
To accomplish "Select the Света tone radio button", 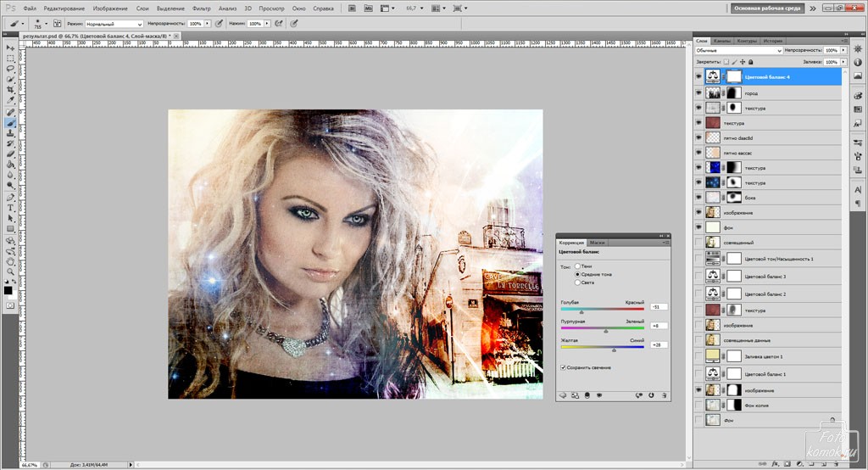I will click(578, 283).
